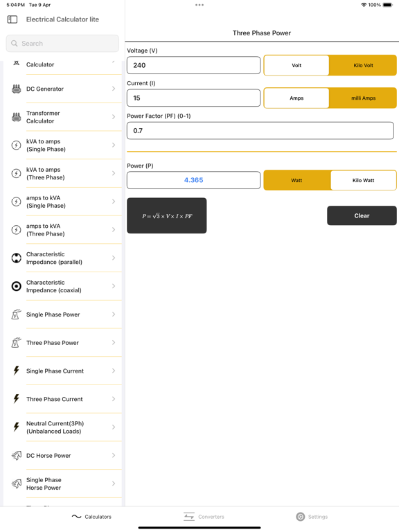
Task: Open Single Phase Current calculator
Action: [63, 371]
